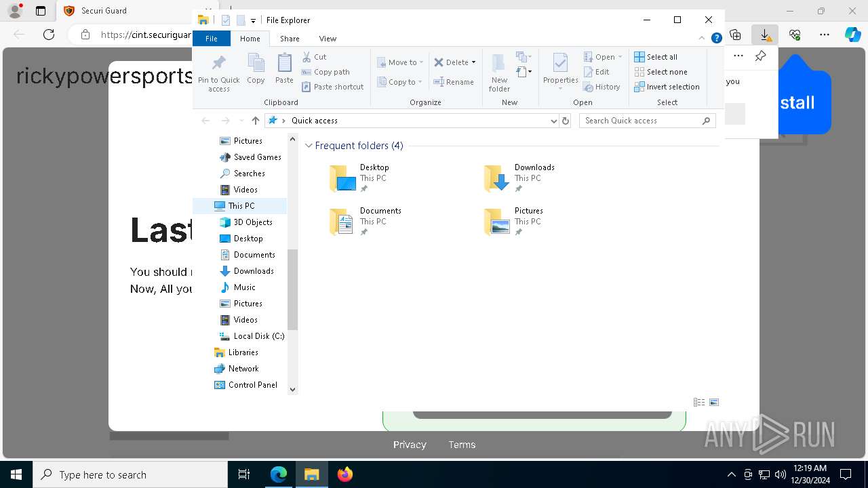Screen dimensions: 868x488
Task: Click Invert selection in ribbon
Action: tap(667, 87)
